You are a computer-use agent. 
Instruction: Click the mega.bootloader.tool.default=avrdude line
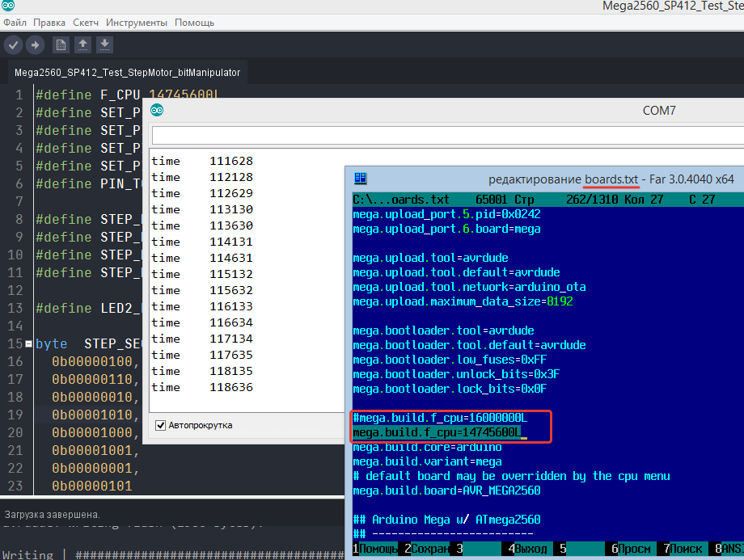[x=469, y=345]
